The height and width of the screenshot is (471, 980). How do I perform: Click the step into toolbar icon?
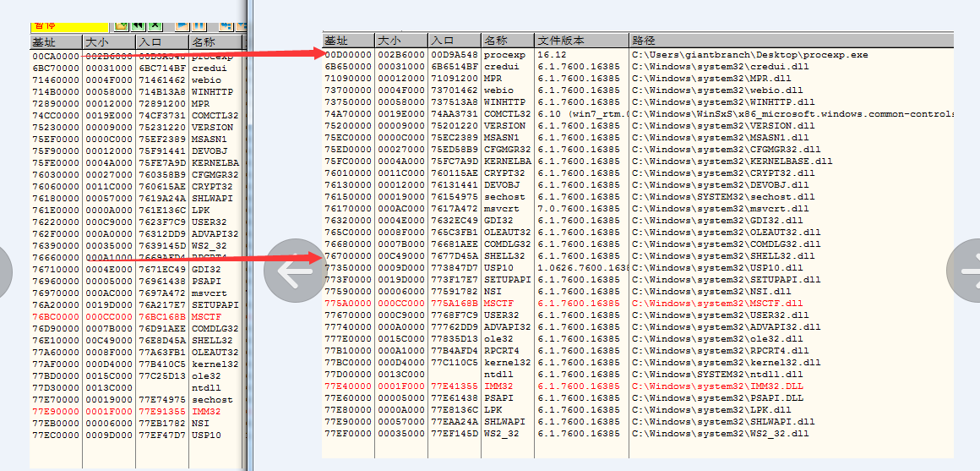(226, 26)
